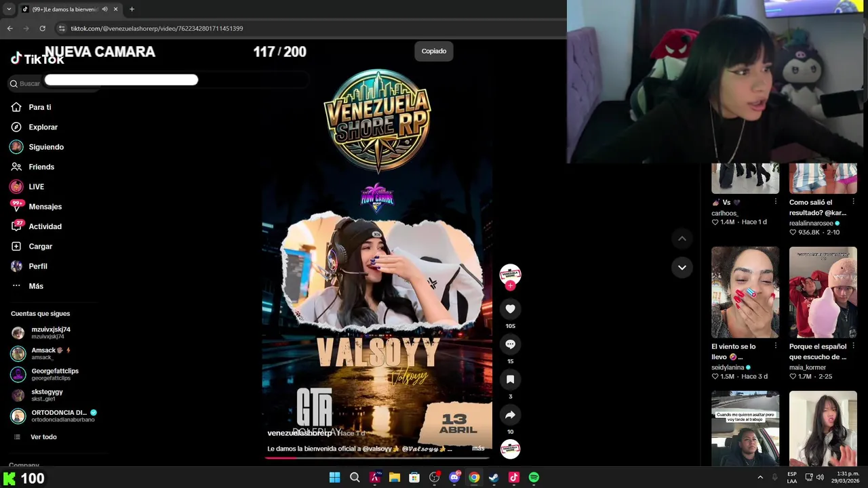Open Discord from the taskbar

tap(454, 477)
